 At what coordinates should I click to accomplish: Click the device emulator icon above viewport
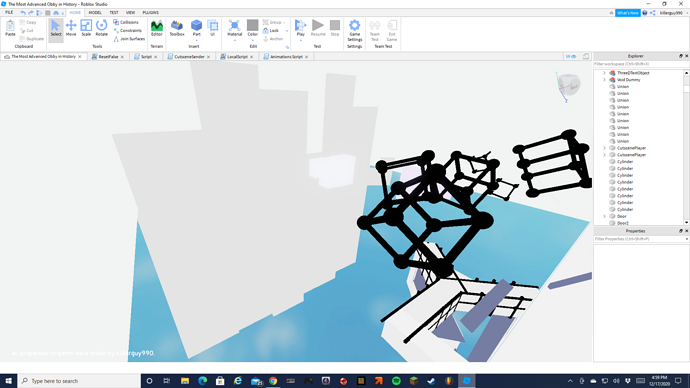[586, 56]
